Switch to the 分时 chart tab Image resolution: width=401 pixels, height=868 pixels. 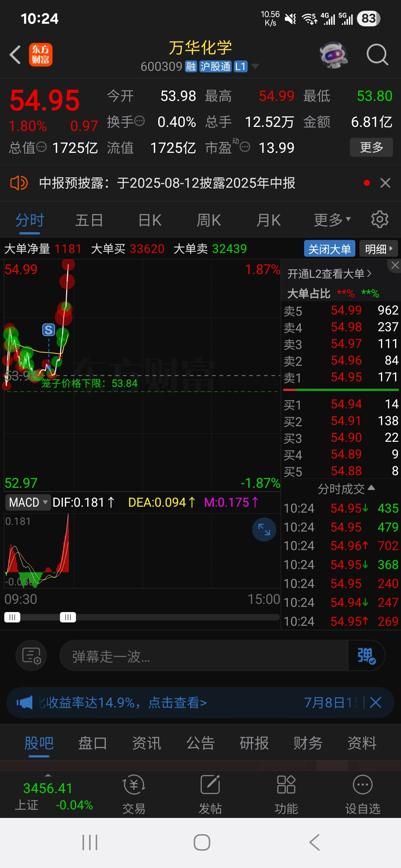(x=30, y=220)
